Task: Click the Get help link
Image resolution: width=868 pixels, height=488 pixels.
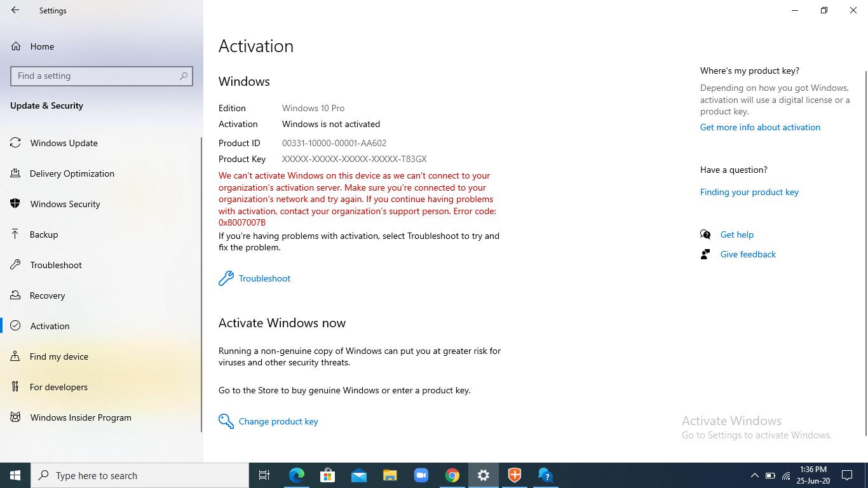Action: tap(736, 234)
